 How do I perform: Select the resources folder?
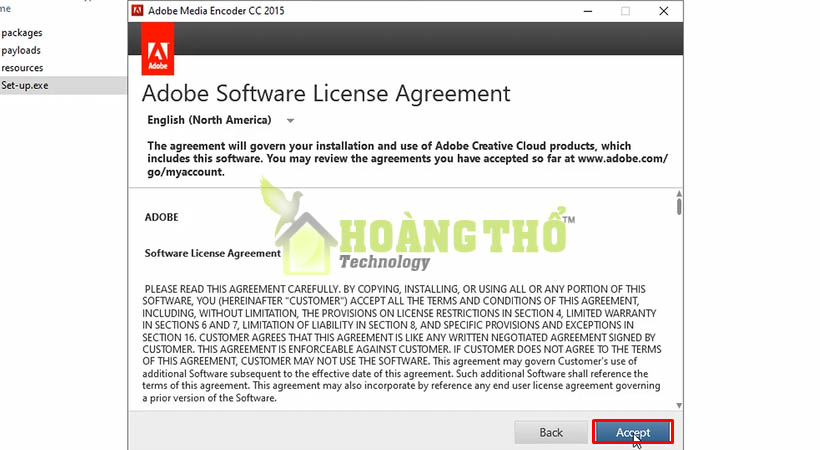coord(22,68)
